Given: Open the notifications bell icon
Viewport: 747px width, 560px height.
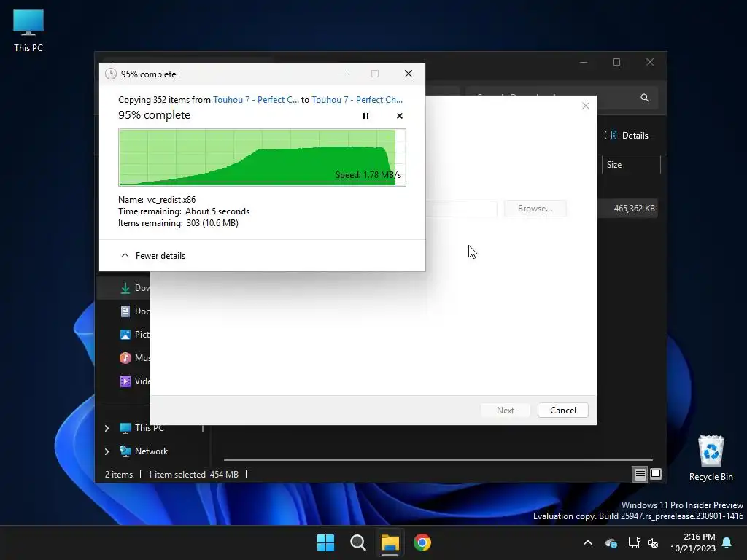Looking at the screenshot, I should coord(727,542).
